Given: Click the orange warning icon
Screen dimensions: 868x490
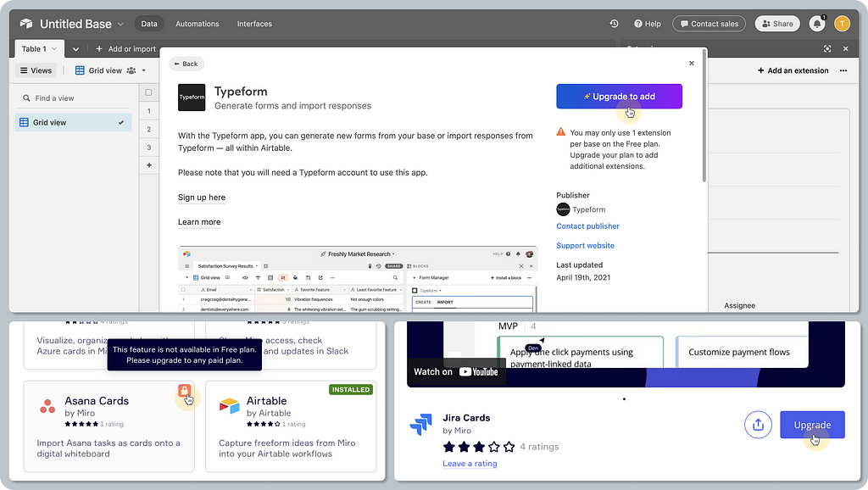Looking at the screenshot, I should [x=561, y=131].
